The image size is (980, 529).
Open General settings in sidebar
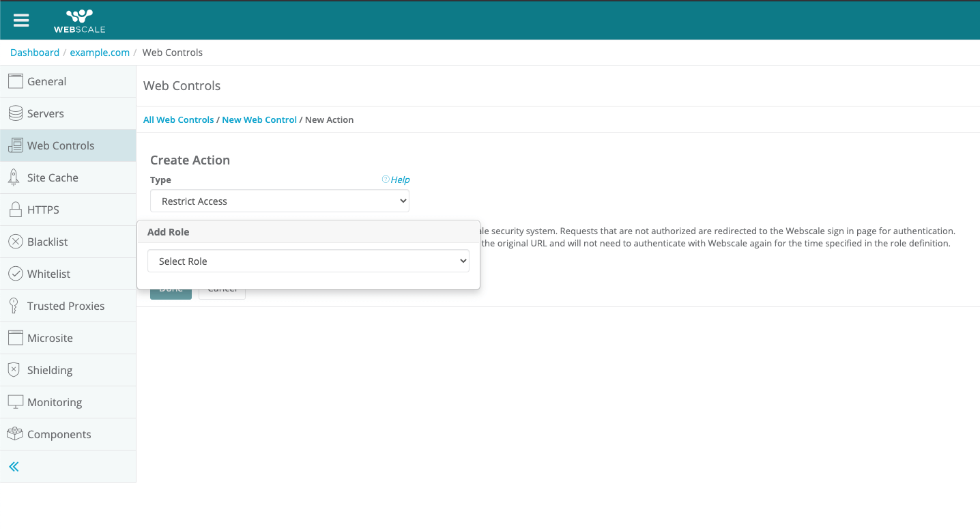(46, 81)
